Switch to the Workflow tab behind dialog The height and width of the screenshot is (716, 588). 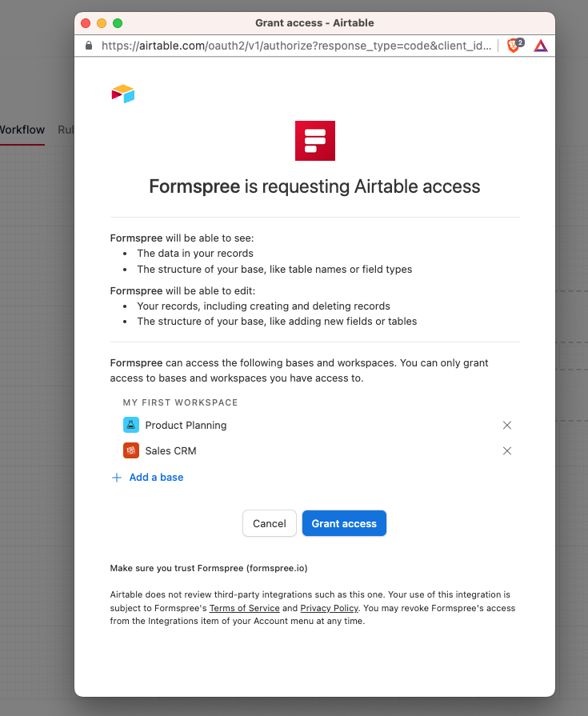pos(22,130)
